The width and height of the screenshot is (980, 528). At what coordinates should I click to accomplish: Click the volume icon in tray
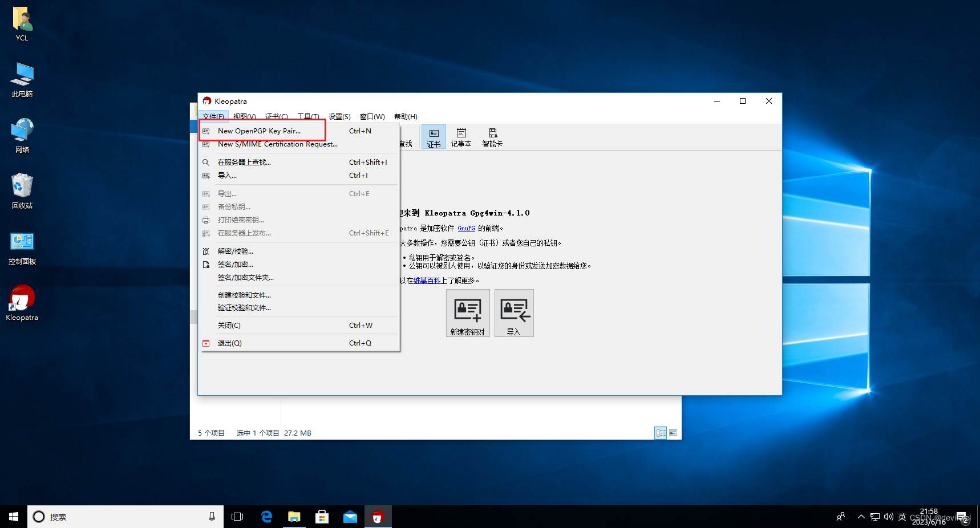(x=888, y=517)
